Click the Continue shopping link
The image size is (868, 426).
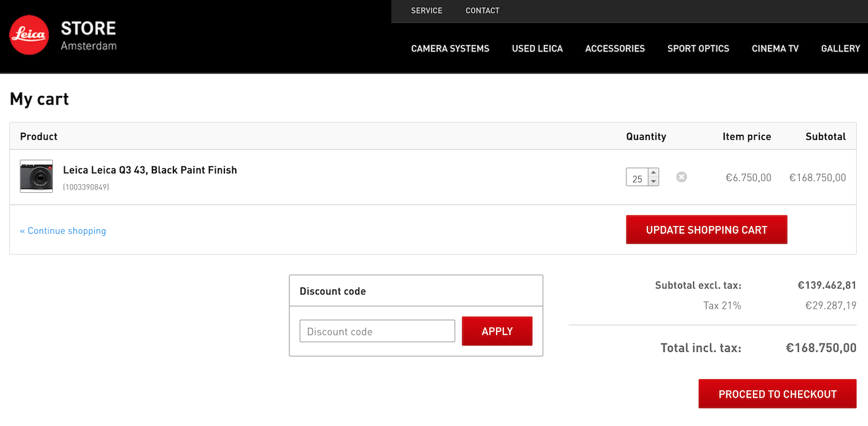63,231
